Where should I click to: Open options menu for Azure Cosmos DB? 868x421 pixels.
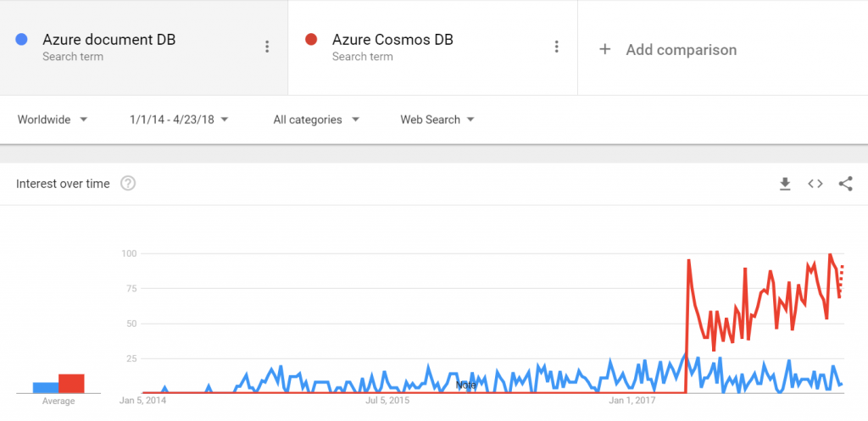click(557, 47)
